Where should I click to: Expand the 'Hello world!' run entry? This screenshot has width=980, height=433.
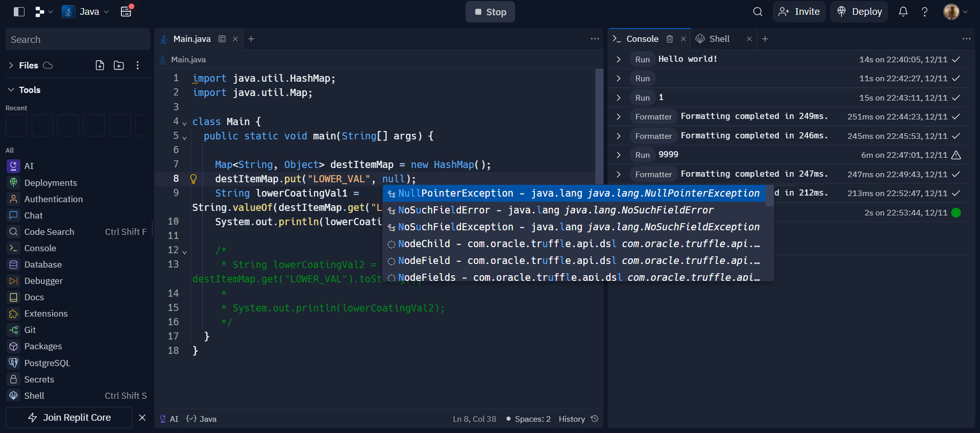click(619, 59)
